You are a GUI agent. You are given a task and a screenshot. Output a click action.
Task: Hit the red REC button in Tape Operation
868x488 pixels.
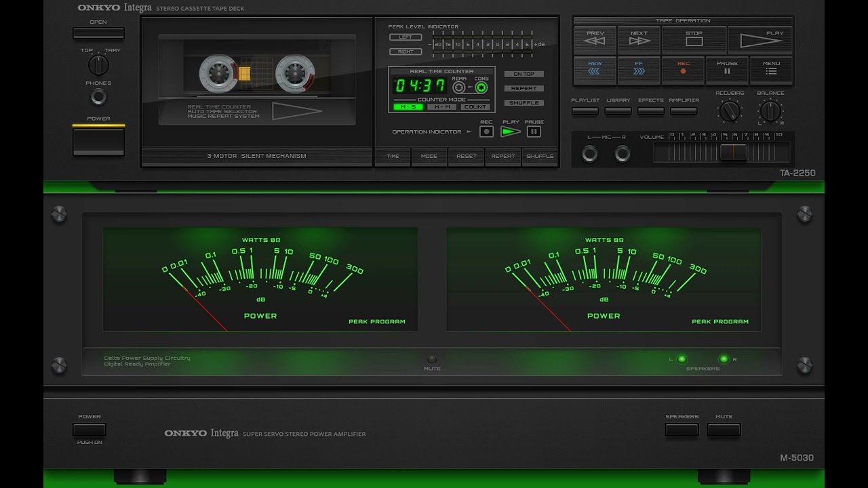click(683, 70)
